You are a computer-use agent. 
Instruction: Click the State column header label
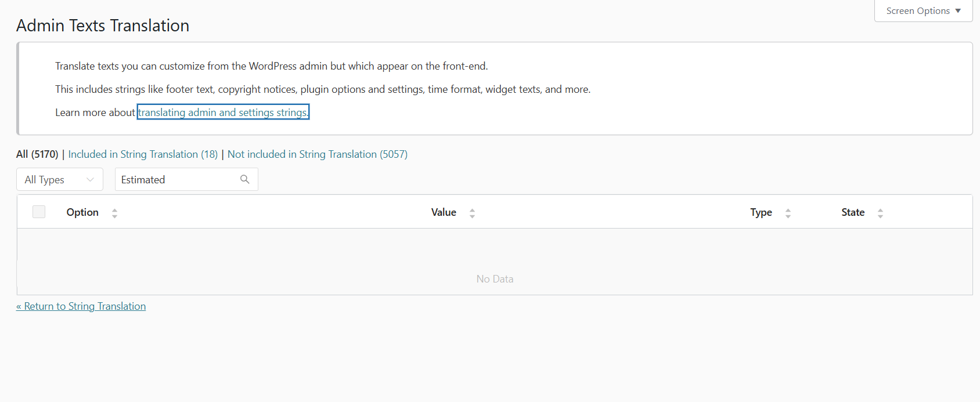point(853,212)
